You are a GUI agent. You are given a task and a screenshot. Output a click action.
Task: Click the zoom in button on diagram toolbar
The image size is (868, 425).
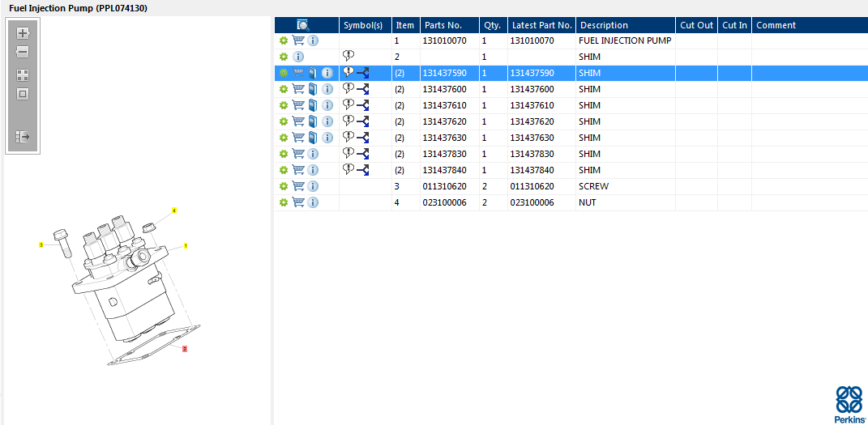point(23,33)
